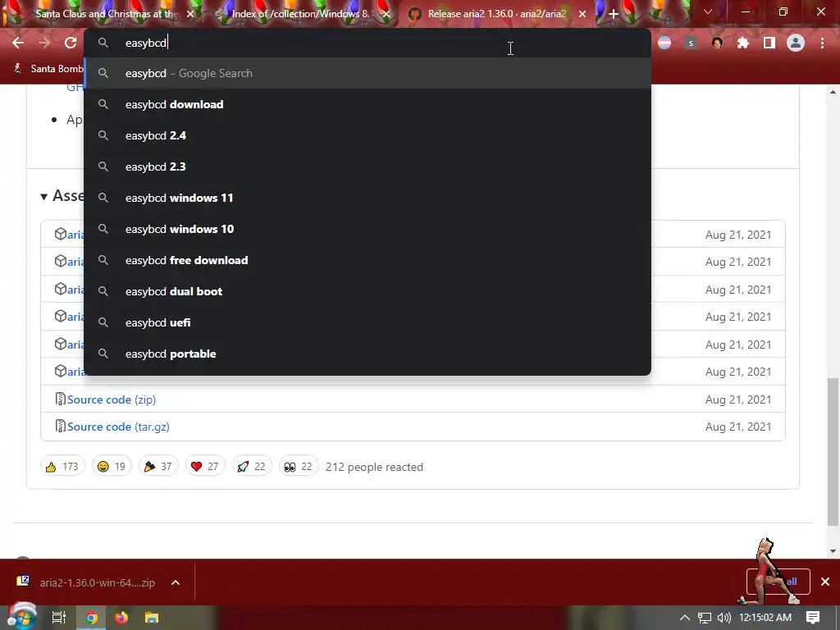Close the downloads bar
Image resolution: width=840 pixels, height=630 pixels.
(x=825, y=582)
